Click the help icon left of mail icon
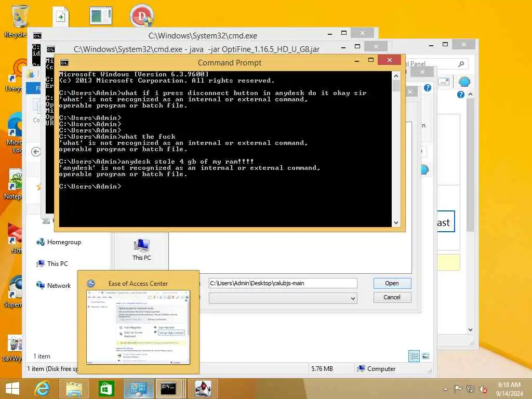 (x=428, y=88)
